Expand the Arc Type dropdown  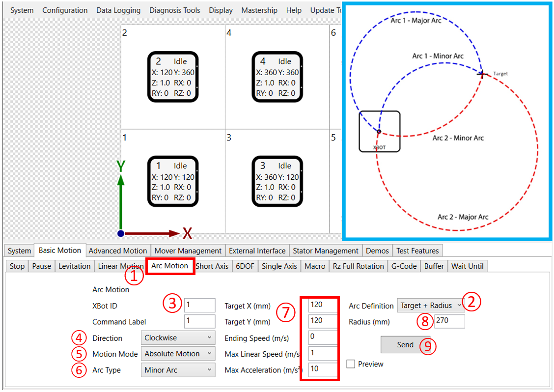pos(177,370)
